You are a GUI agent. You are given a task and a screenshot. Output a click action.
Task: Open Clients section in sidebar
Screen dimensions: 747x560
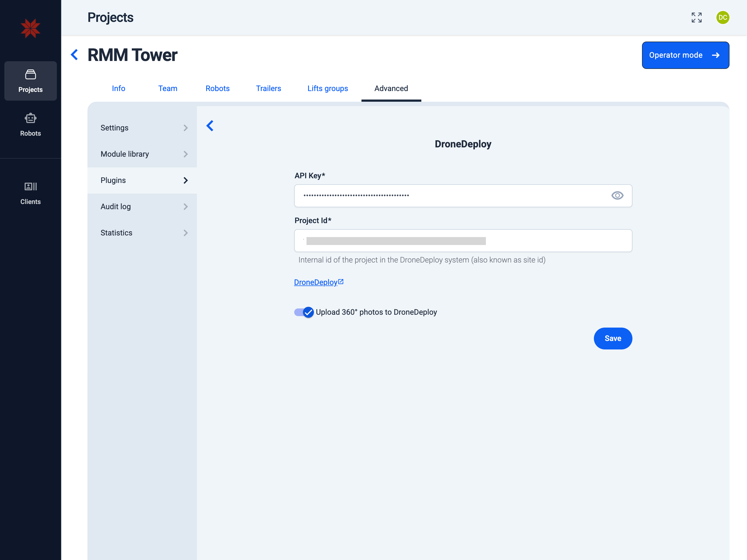click(x=30, y=193)
